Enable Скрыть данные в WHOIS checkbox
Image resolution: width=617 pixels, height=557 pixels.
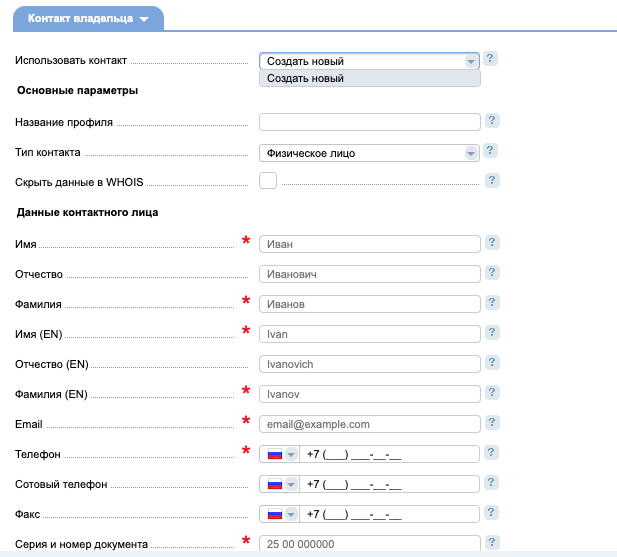tap(268, 181)
